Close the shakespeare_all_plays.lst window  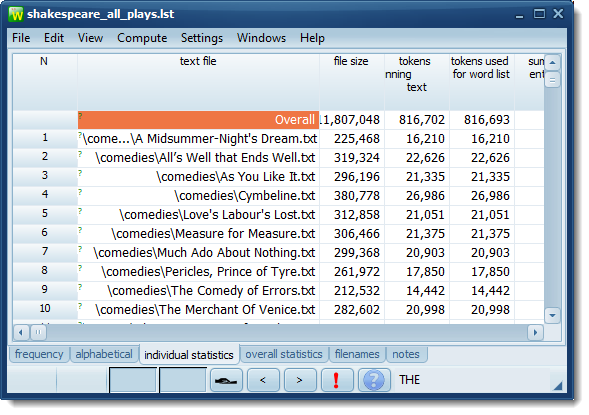[558, 14]
